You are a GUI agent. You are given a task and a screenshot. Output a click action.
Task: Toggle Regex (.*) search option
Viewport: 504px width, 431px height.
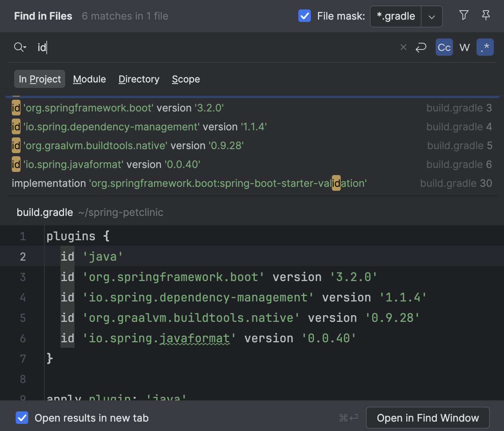pyautogui.click(x=485, y=47)
